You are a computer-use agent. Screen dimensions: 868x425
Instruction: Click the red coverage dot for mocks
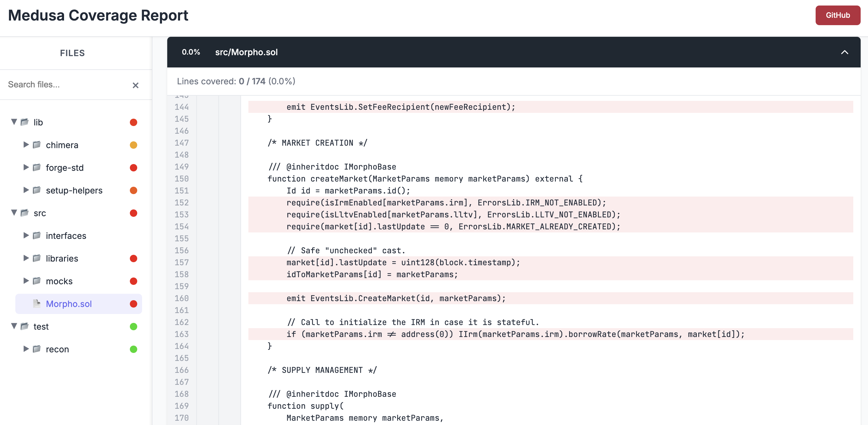(134, 281)
